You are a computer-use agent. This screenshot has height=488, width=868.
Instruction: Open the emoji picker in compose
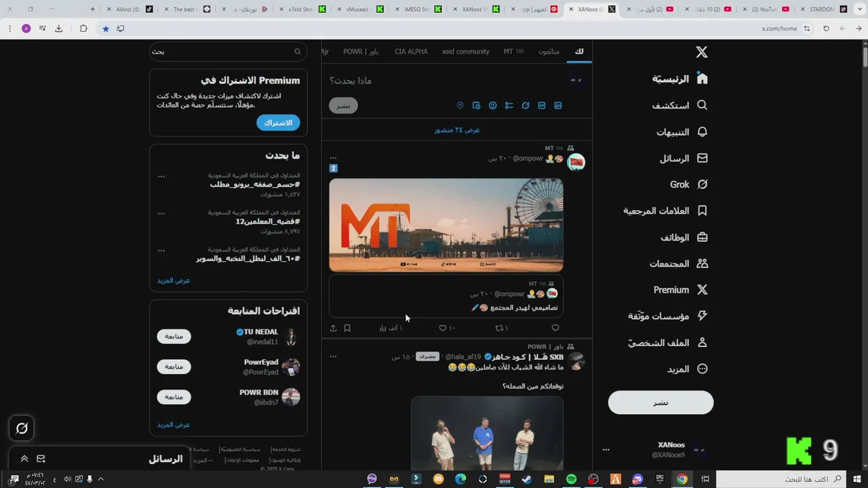pos(493,106)
